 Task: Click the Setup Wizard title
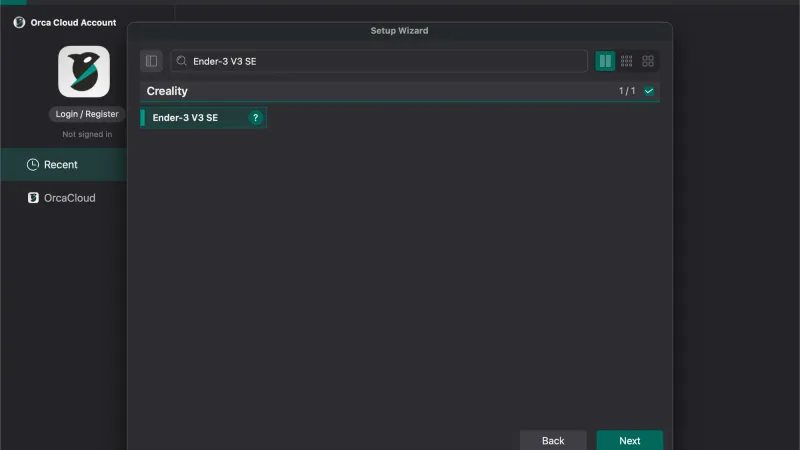coord(399,31)
